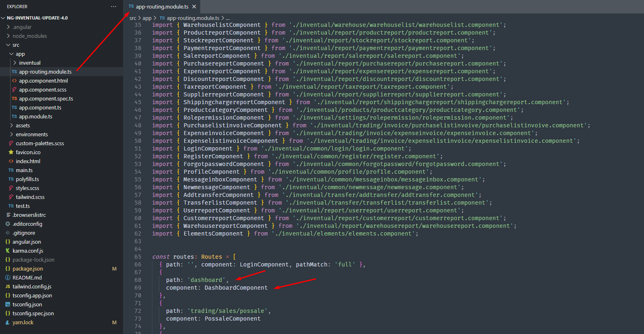Open tailwind.scss file
The height and width of the screenshot is (334, 644).
[30, 197]
